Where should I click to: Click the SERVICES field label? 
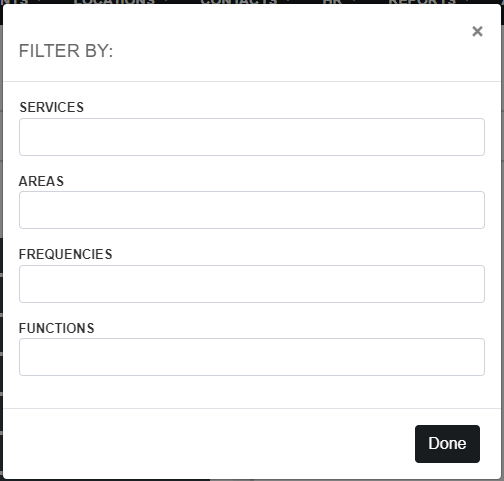(51, 107)
